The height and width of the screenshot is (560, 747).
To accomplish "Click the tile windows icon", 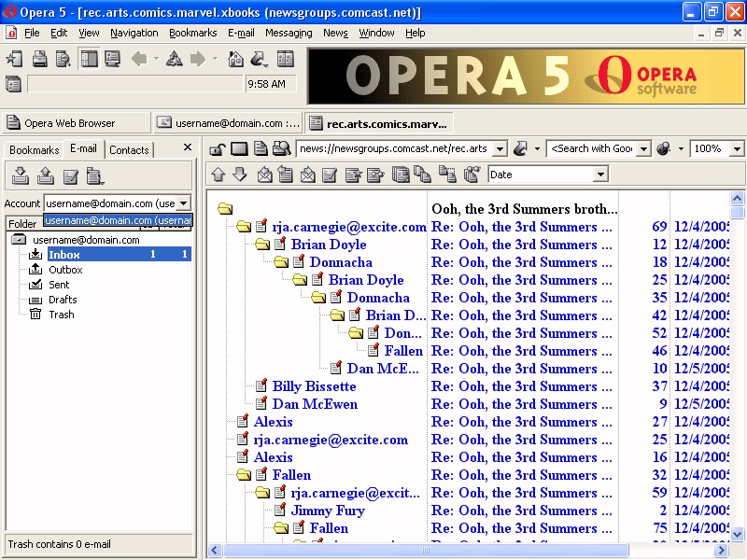I will click(x=286, y=59).
